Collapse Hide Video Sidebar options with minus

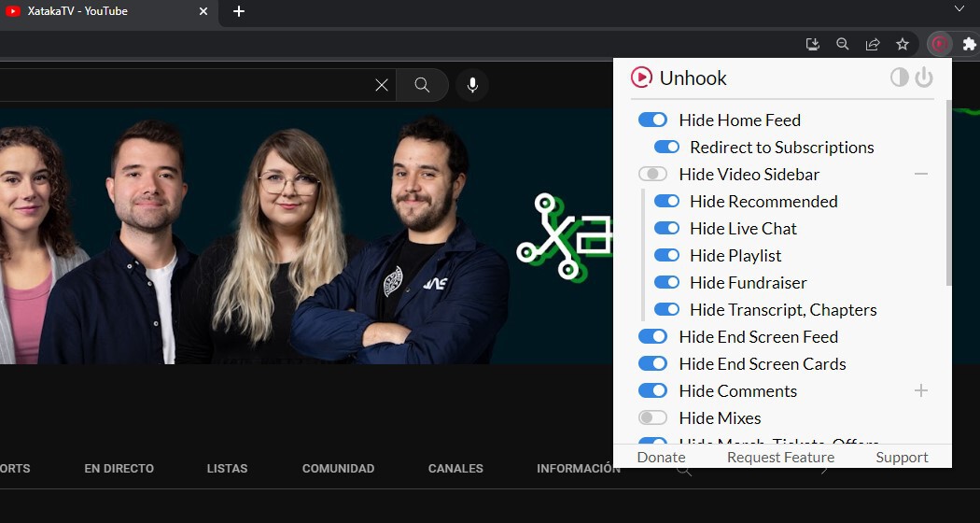(x=920, y=174)
